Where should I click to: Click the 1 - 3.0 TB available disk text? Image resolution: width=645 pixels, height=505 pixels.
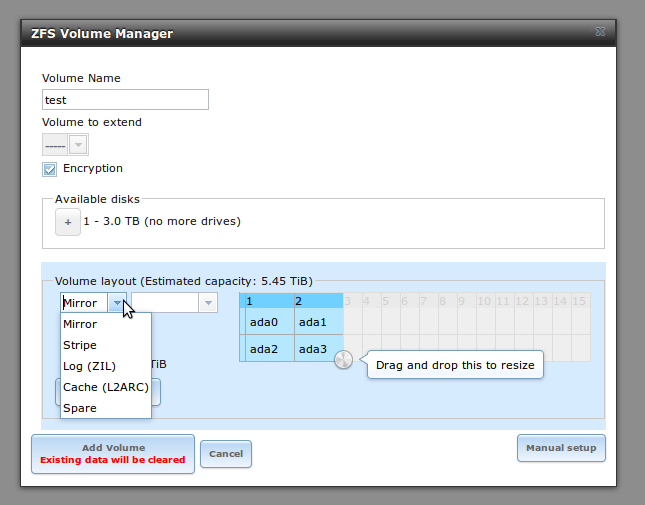coord(162,221)
